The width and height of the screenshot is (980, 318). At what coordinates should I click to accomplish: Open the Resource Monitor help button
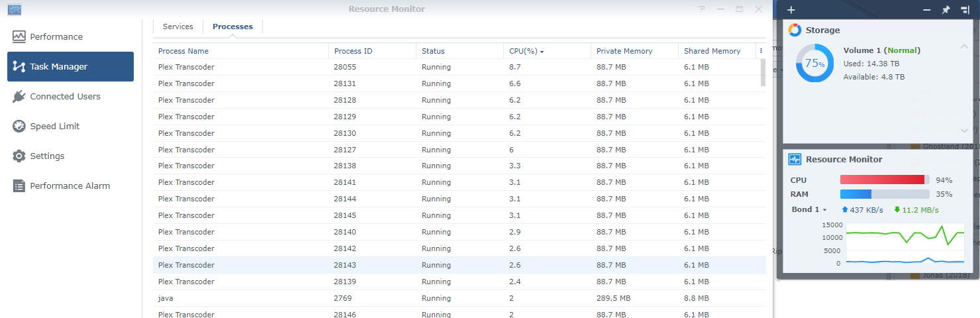coord(702,9)
